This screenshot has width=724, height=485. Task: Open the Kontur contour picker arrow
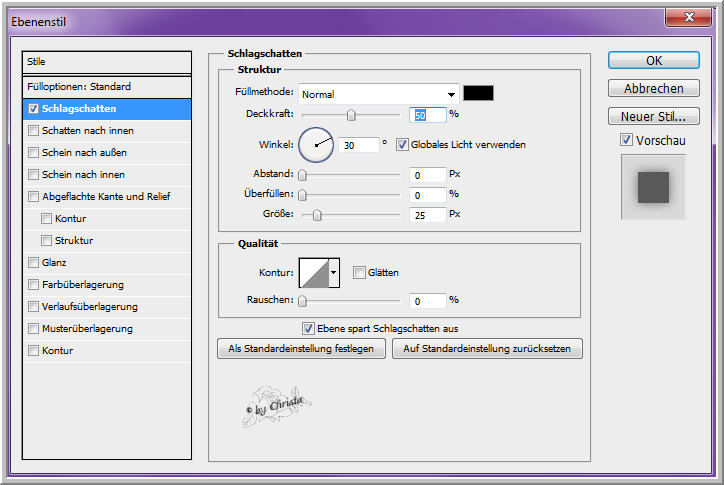tap(334, 273)
